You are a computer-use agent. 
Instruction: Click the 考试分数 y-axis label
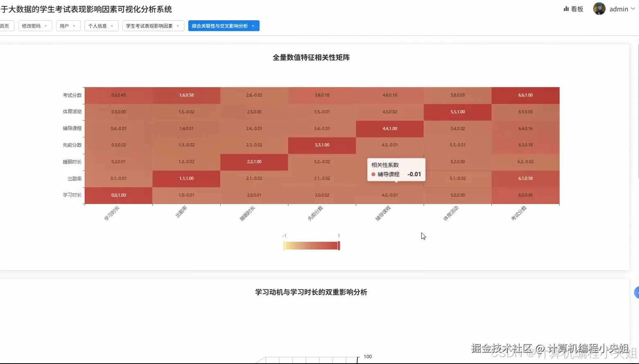pyautogui.click(x=72, y=95)
